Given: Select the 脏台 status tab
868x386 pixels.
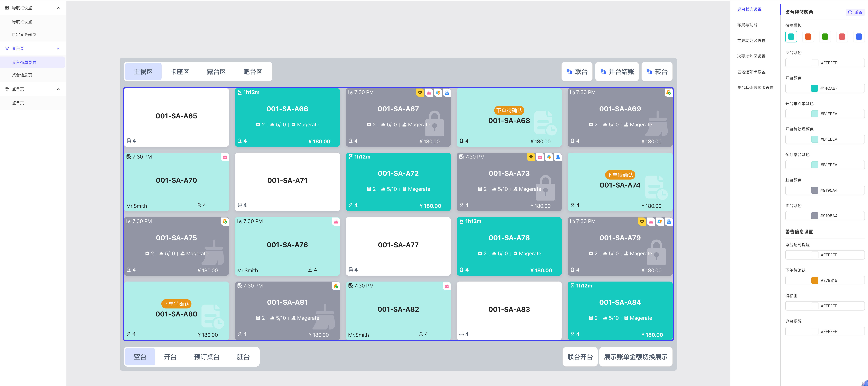Looking at the screenshot, I should click(243, 357).
